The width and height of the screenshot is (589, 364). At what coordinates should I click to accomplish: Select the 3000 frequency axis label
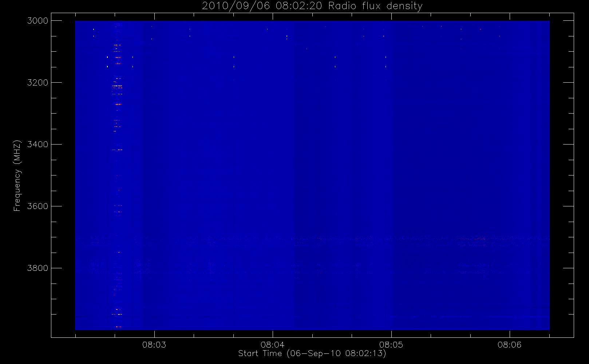pyautogui.click(x=38, y=21)
